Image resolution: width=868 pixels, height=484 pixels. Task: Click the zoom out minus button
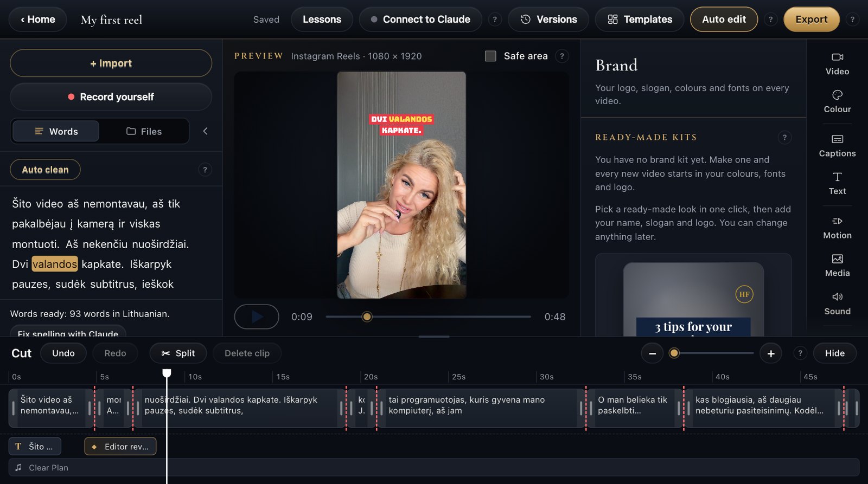click(x=652, y=353)
